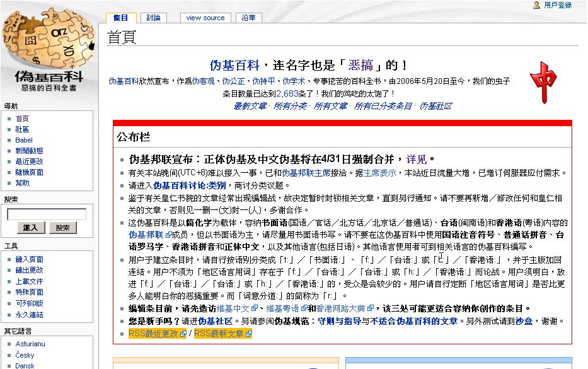Screen dimensions: 588x369
Task: Open the 所有分类 link below the intro
Action: pos(290,106)
